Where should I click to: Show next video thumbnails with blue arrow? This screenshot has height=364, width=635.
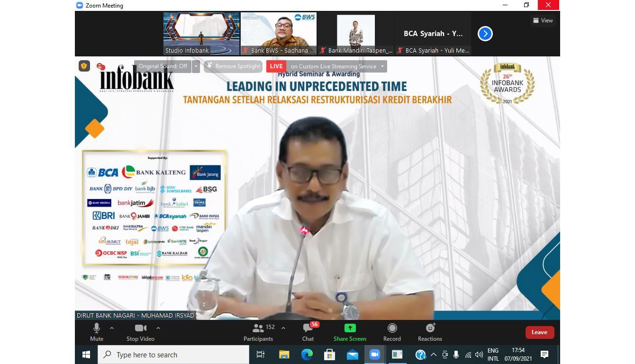click(485, 34)
